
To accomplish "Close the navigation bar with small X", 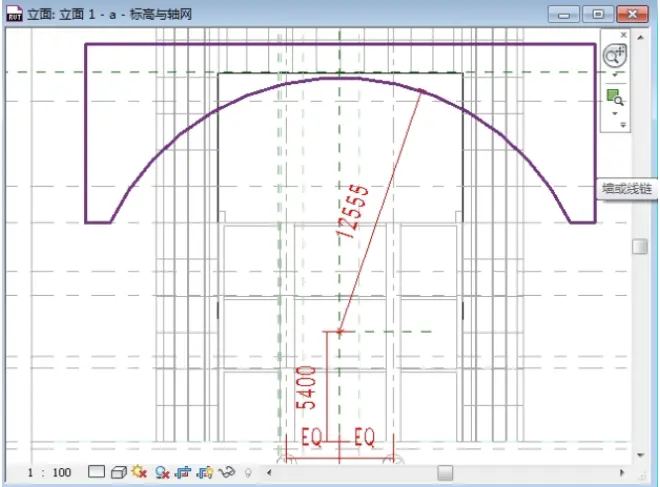I will [623, 35].
